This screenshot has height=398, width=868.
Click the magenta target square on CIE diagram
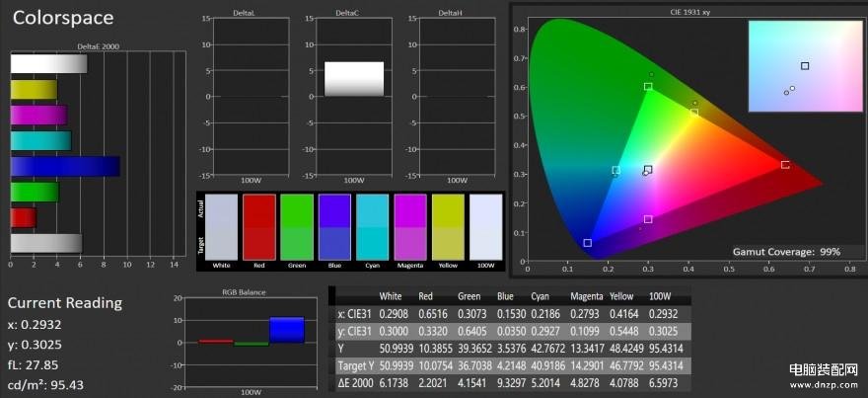point(648,219)
